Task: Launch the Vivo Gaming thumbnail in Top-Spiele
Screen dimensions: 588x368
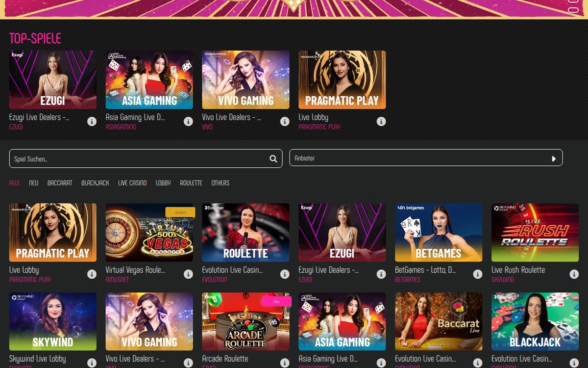Action: [246, 79]
